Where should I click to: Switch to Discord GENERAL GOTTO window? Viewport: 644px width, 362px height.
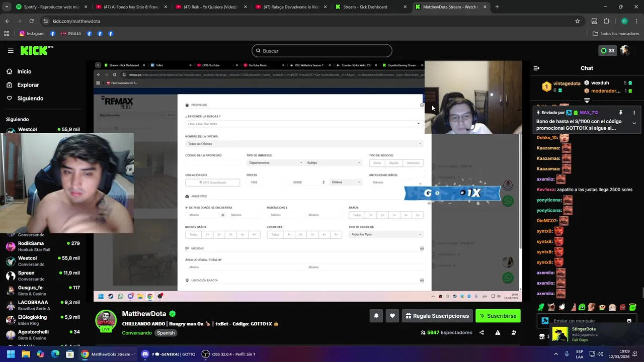[x=169, y=354]
